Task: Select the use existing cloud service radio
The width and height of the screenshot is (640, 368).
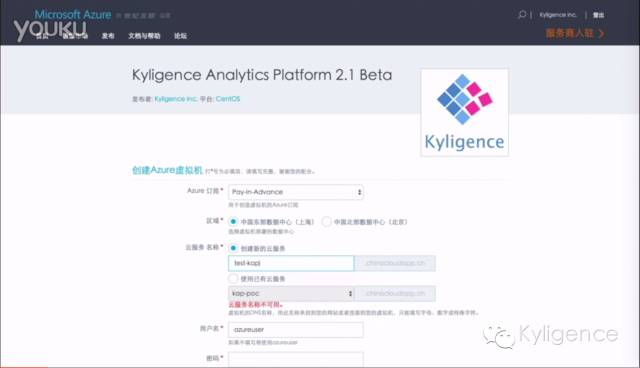Action: (233, 279)
